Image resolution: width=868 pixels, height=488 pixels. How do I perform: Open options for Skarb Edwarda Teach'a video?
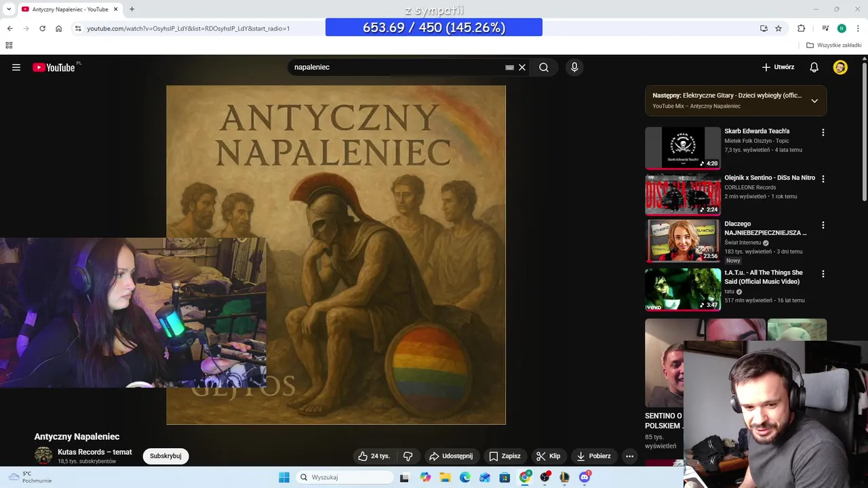823,133
